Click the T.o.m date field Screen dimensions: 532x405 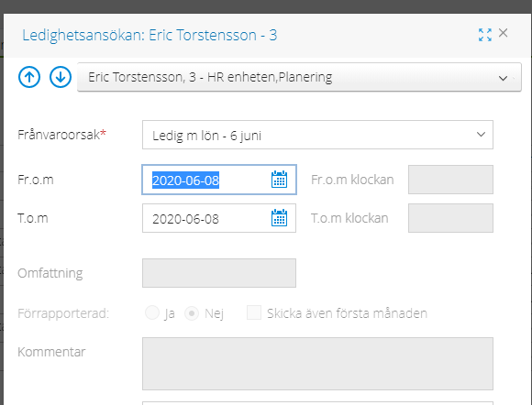(219, 218)
